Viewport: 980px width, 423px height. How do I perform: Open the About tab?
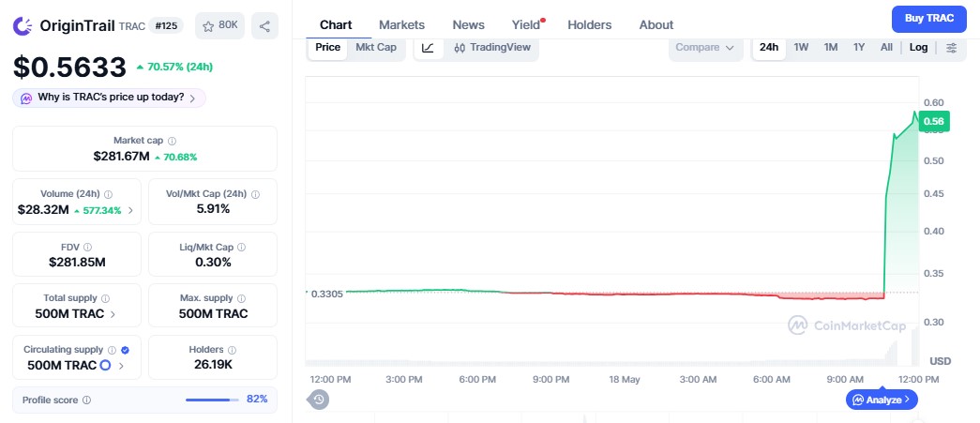pyautogui.click(x=656, y=25)
